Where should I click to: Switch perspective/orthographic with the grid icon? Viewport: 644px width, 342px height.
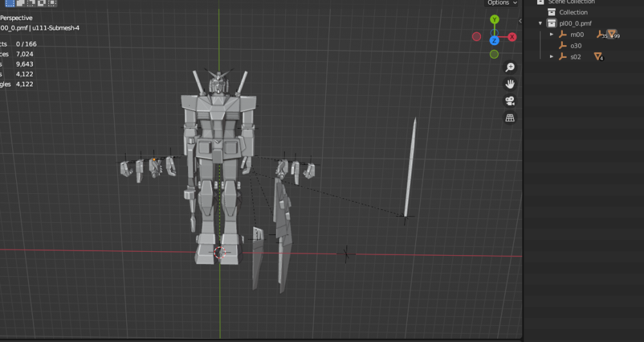coord(510,118)
